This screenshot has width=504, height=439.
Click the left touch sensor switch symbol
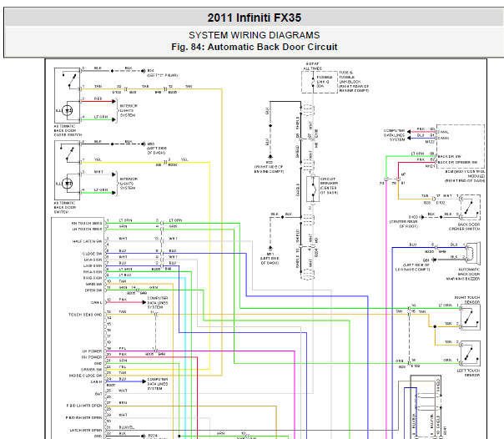[x=471, y=353]
